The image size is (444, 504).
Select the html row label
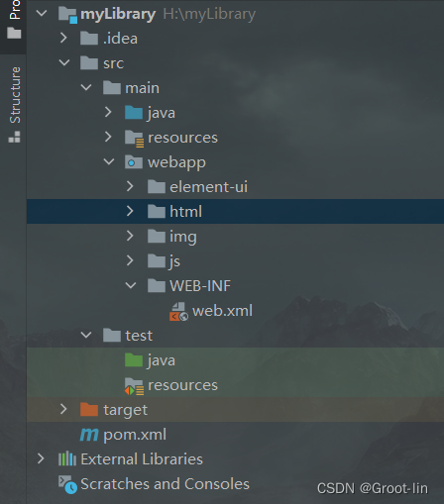[185, 212]
